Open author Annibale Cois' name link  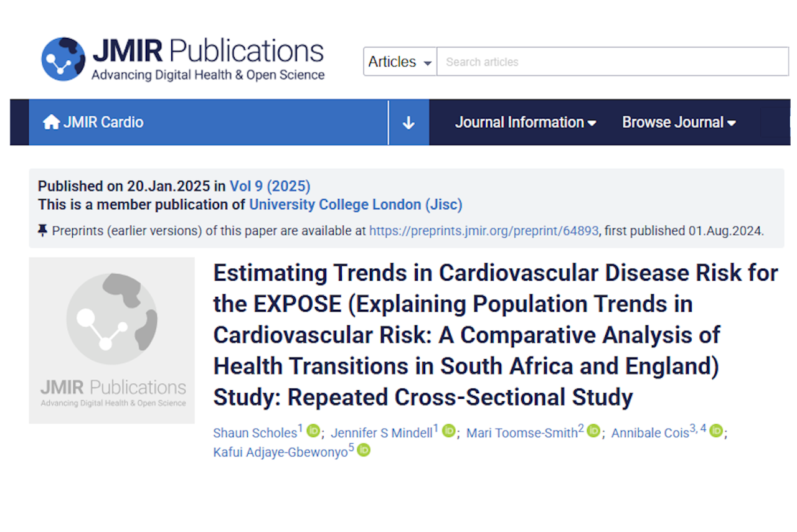[x=650, y=433]
